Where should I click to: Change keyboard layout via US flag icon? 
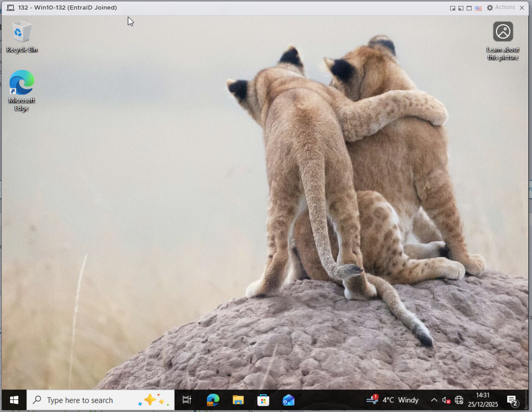click(478, 8)
